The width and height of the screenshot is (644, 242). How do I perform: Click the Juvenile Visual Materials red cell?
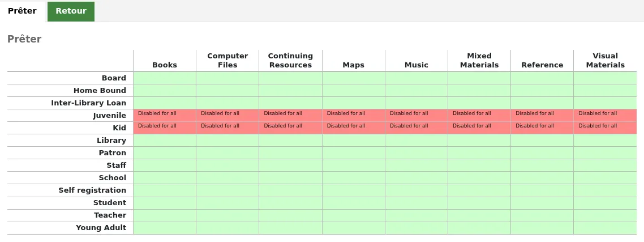pos(606,115)
